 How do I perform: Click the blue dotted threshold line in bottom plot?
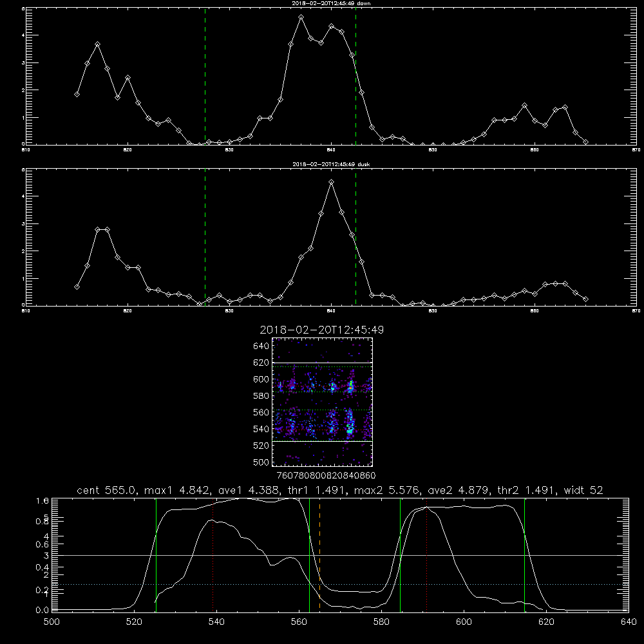click(339, 584)
